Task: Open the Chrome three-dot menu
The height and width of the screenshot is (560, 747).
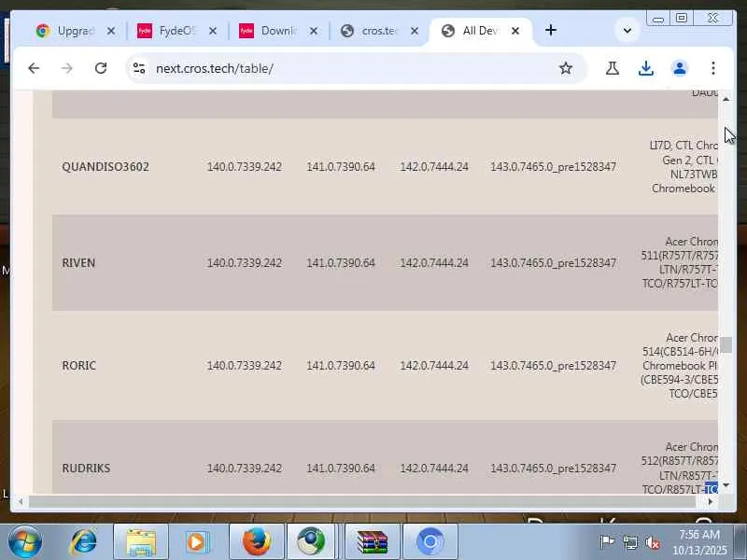Action: tap(713, 68)
